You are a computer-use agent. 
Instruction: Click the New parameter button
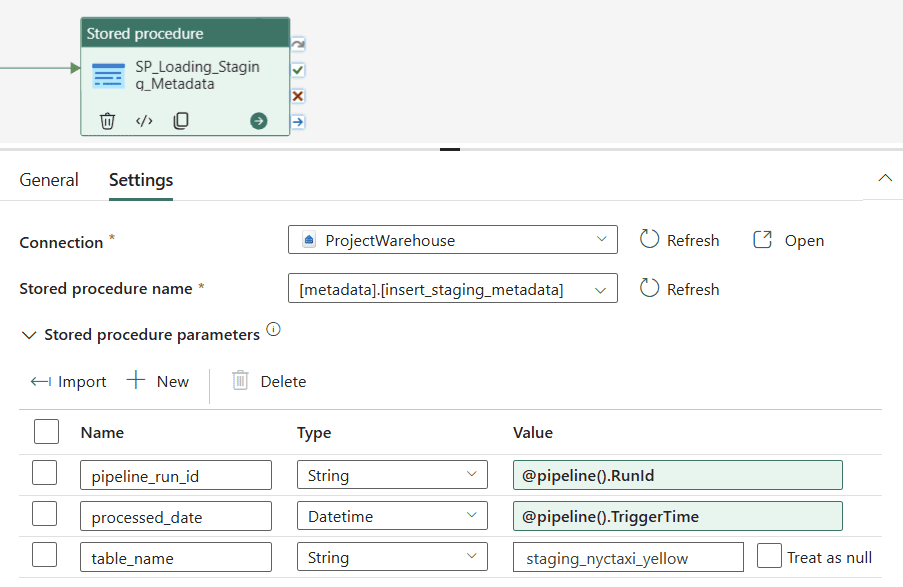click(x=158, y=381)
